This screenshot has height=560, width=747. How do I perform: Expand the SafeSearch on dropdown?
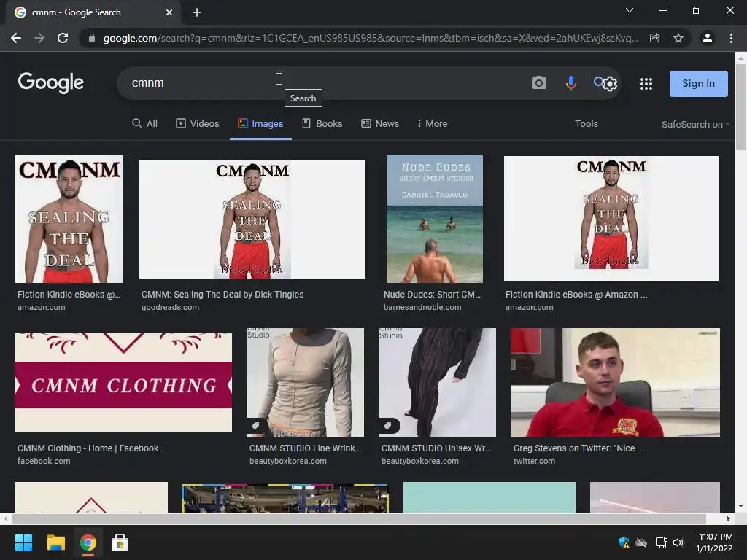click(x=695, y=124)
